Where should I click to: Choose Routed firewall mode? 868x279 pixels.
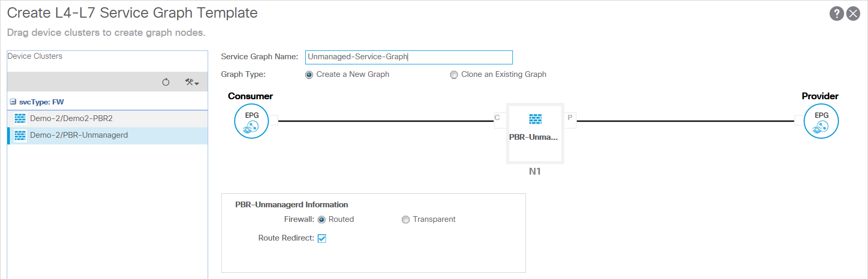(322, 220)
